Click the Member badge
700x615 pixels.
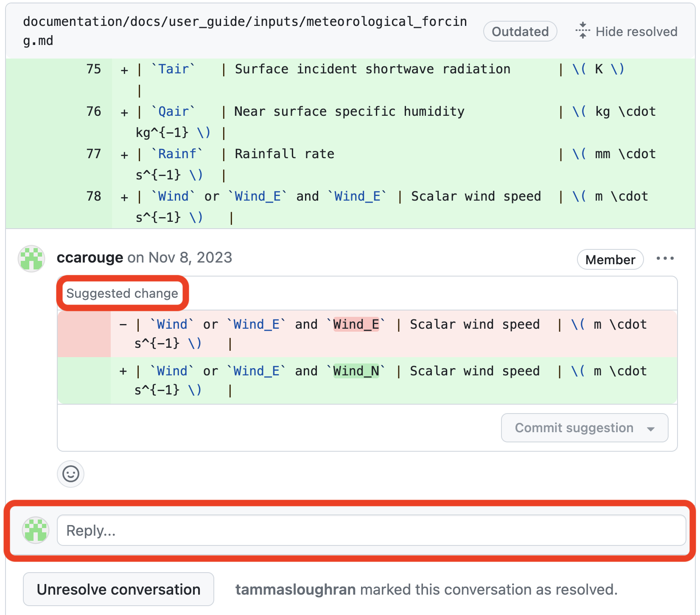click(610, 260)
